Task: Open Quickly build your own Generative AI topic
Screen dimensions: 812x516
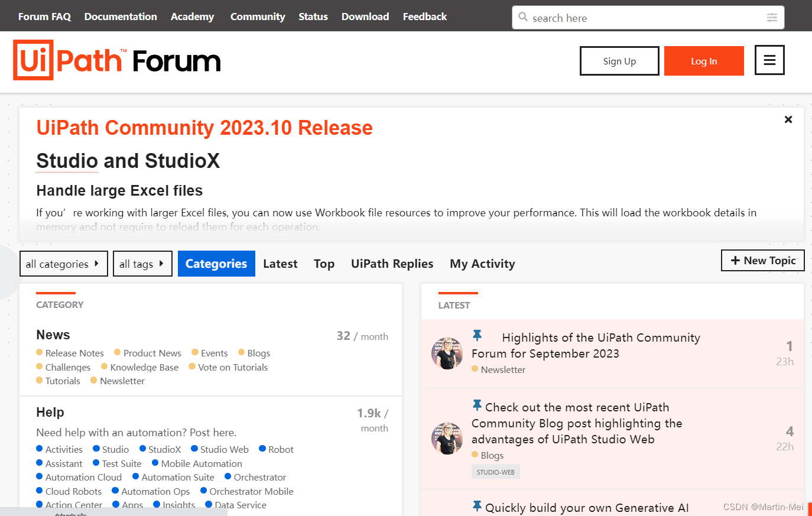Action: [587, 508]
